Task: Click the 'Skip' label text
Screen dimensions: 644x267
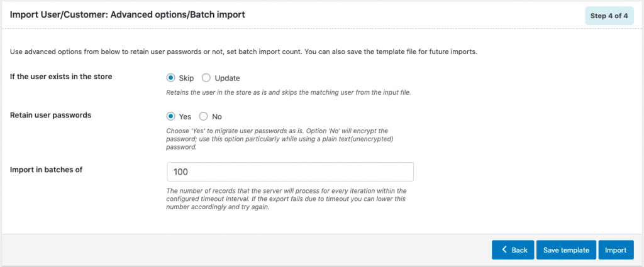Action: click(x=186, y=78)
